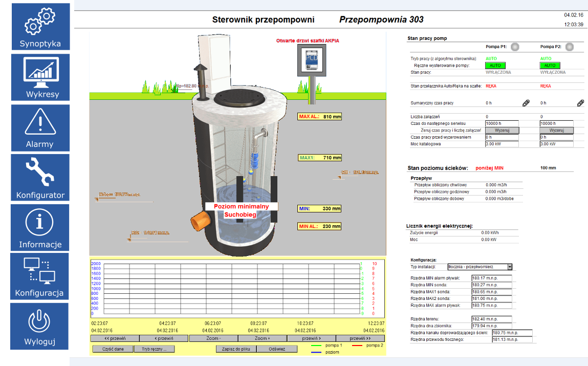Click the Rzędna dna zbiornika field
Image resolution: width=588 pixels, height=366 pixels.
(492, 326)
